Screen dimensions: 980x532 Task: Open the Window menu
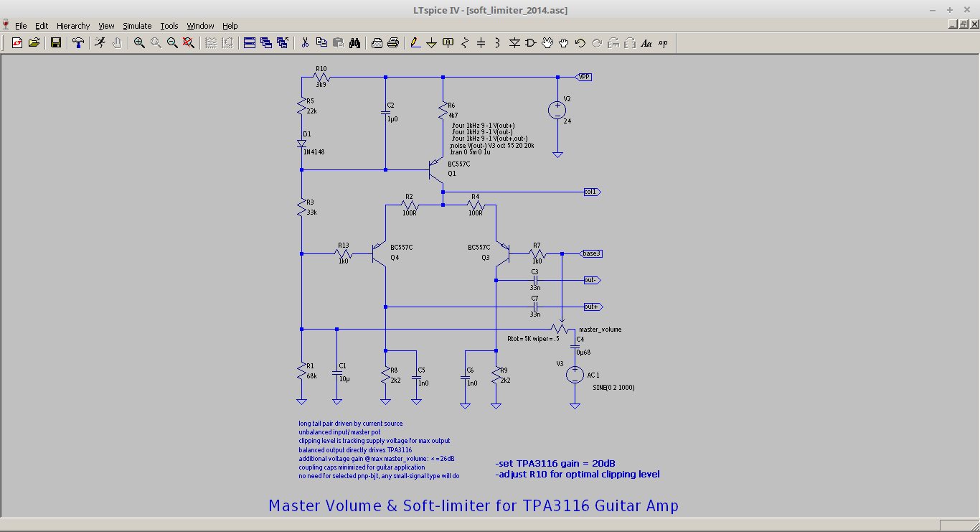click(x=200, y=26)
